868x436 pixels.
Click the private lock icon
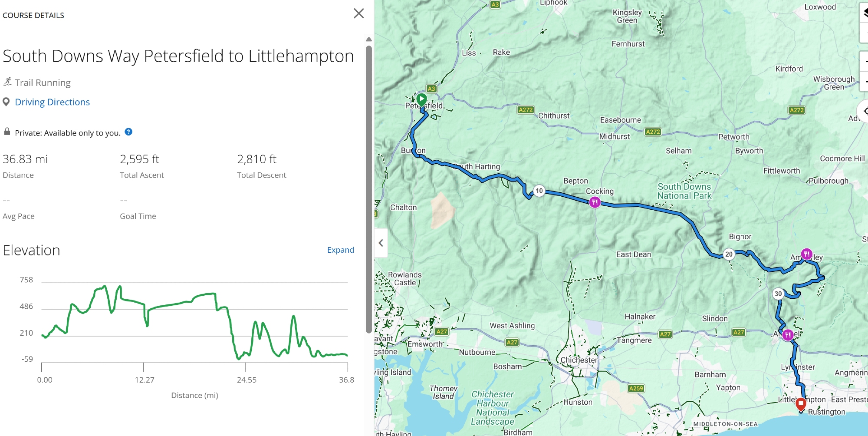(7, 132)
